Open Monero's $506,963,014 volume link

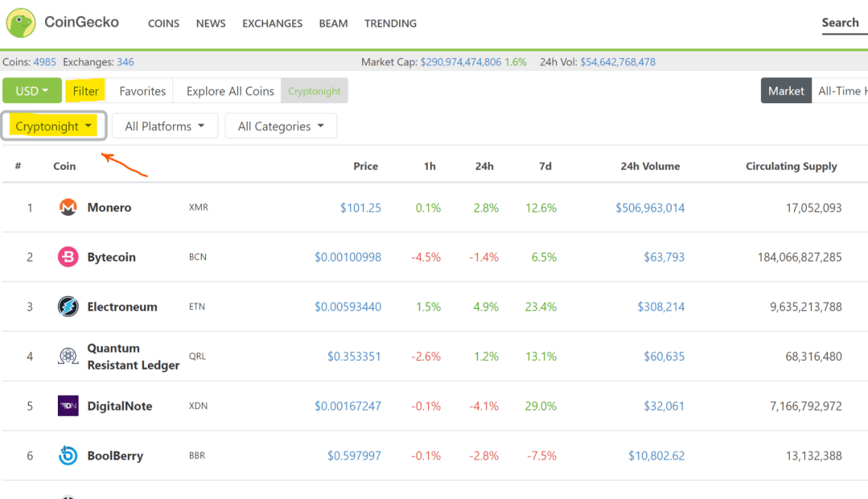pyautogui.click(x=650, y=207)
